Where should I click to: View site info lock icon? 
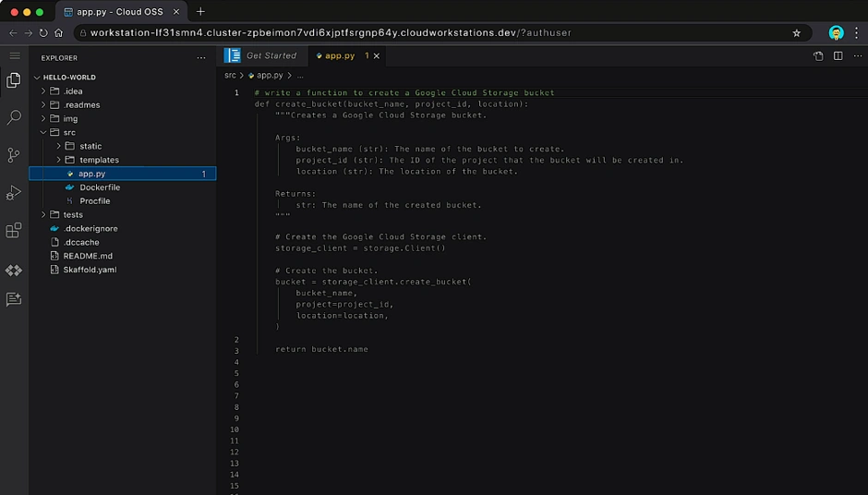click(83, 33)
